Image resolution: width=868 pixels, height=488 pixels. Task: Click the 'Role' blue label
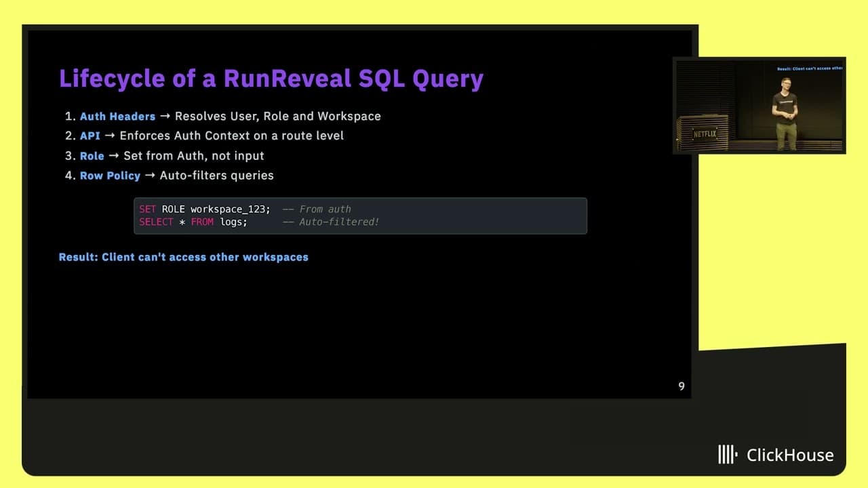(x=92, y=156)
